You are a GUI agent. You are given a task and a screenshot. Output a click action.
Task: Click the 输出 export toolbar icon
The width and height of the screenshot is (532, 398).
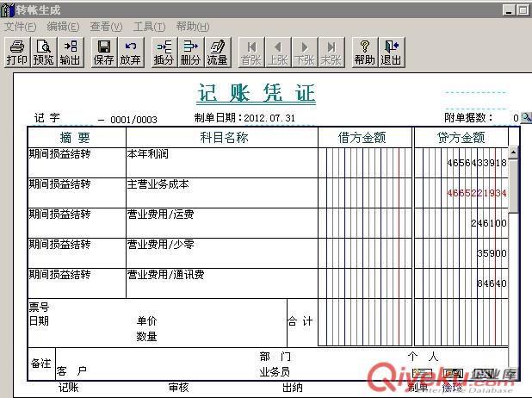tap(71, 53)
